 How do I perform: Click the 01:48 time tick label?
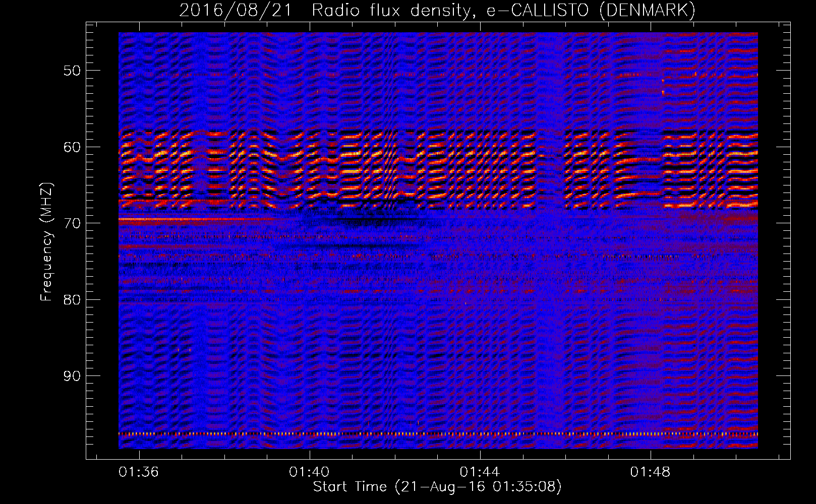(x=651, y=472)
